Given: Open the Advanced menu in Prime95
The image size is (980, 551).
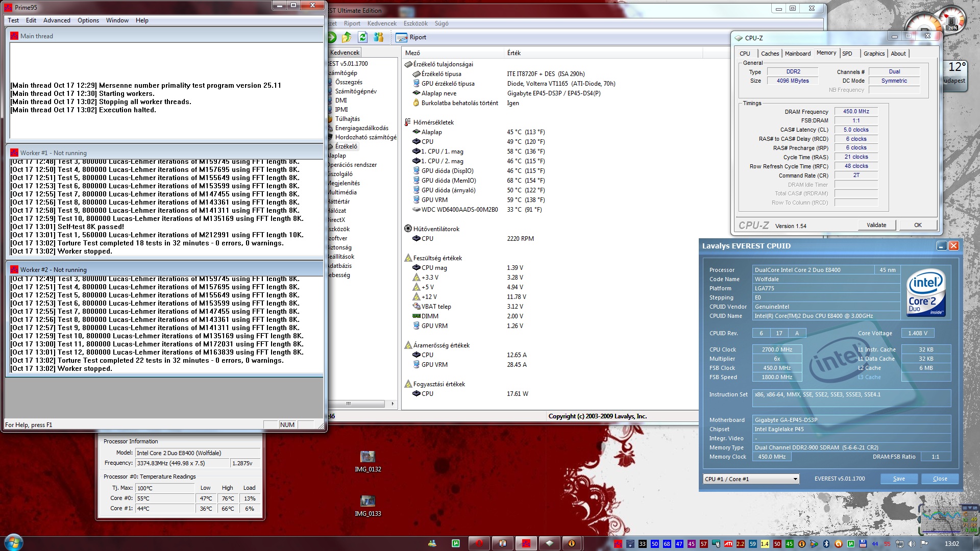Looking at the screenshot, I should [57, 20].
